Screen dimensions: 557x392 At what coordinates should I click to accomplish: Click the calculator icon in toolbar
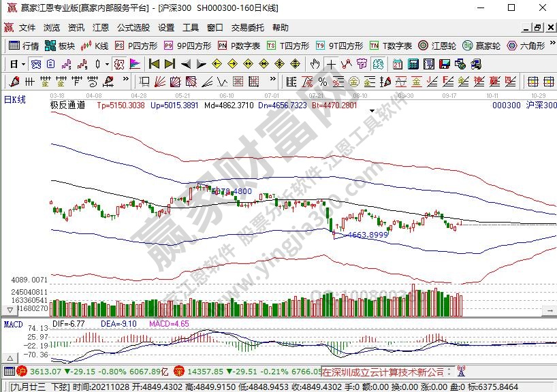[x=412, y=64]
